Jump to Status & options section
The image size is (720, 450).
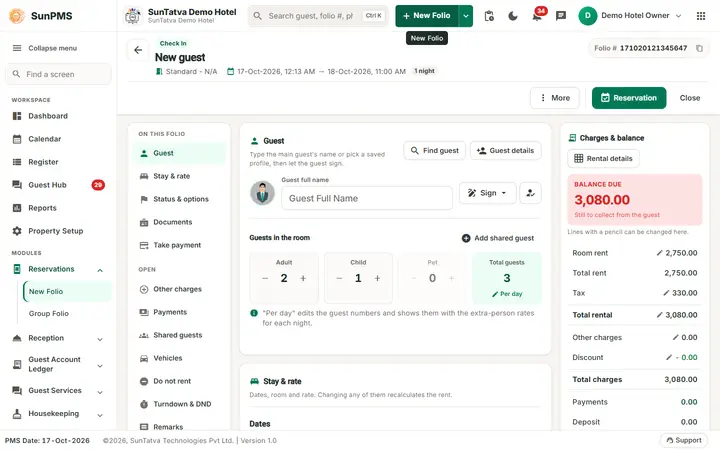pyautogui.click(x=180, y=199)
